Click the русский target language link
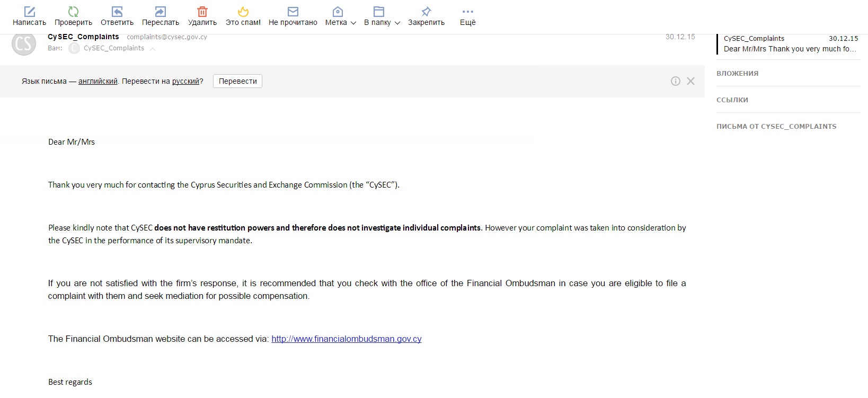This screenshot has width=868, height=398. [185, 81]
